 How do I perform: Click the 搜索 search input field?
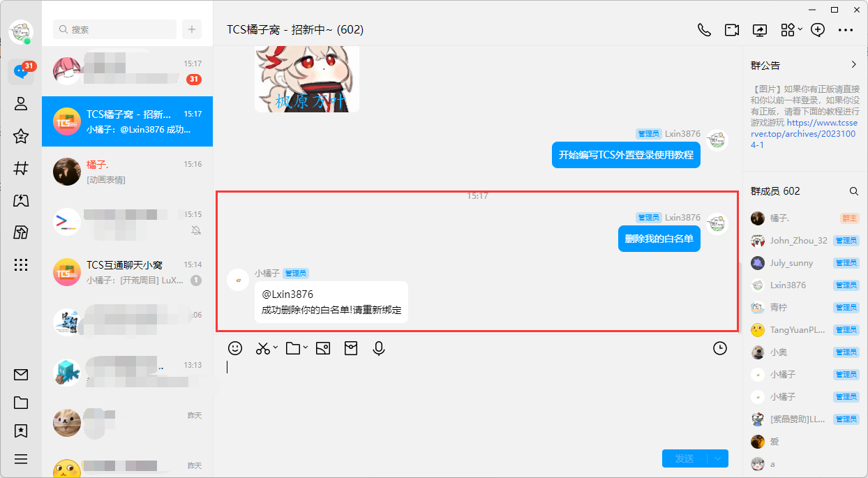(x=115, y=29)
